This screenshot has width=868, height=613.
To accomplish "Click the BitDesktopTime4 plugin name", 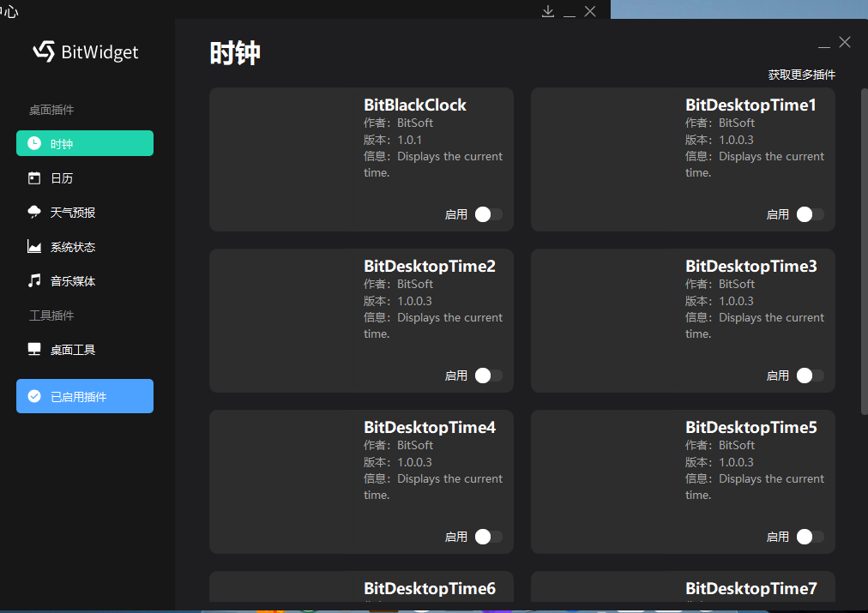I will point(430,427).
